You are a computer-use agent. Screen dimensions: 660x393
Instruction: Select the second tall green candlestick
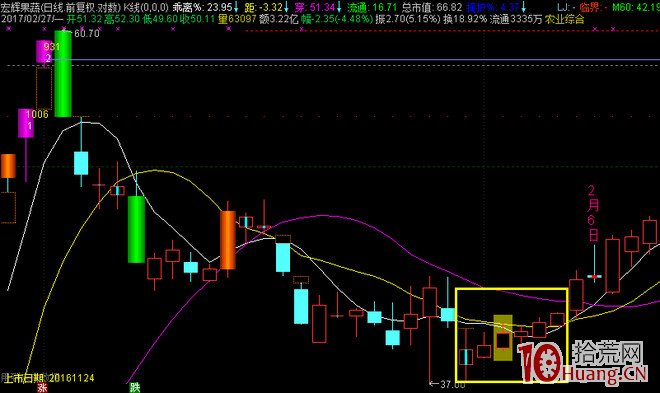(136, 229)
